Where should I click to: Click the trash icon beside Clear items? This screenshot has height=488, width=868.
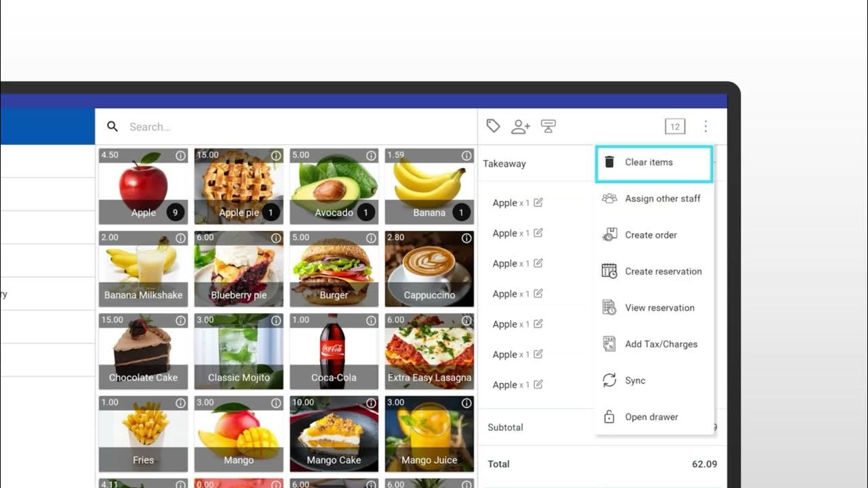click(x=609, y=162)
